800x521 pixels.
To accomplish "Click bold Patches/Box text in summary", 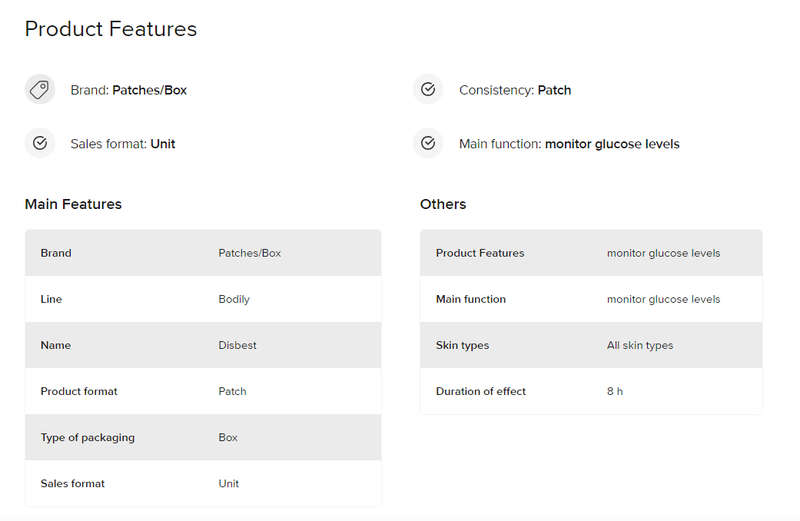I will pos(149,90).
